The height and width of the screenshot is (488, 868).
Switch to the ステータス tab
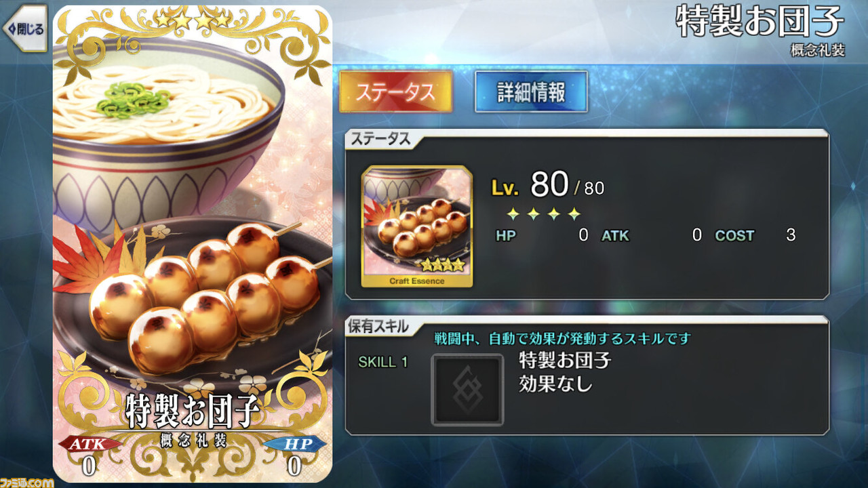pyautogui.click(x=395, y=91)
